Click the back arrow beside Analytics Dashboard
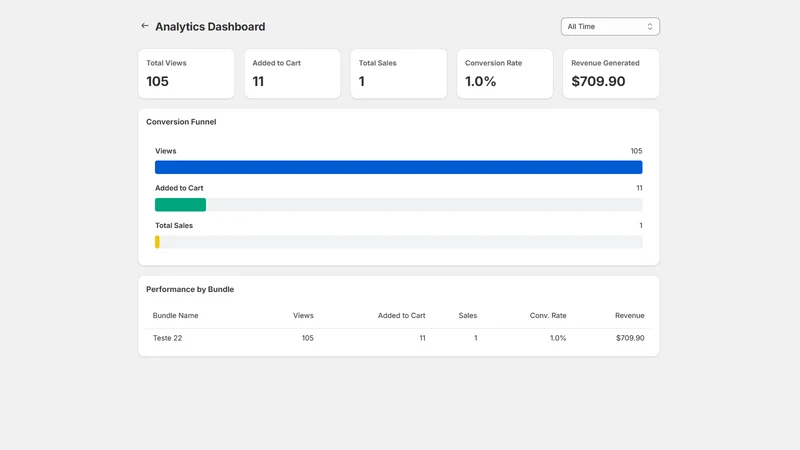The width and height of the screenshot is (800, 450). pos(145,26)
